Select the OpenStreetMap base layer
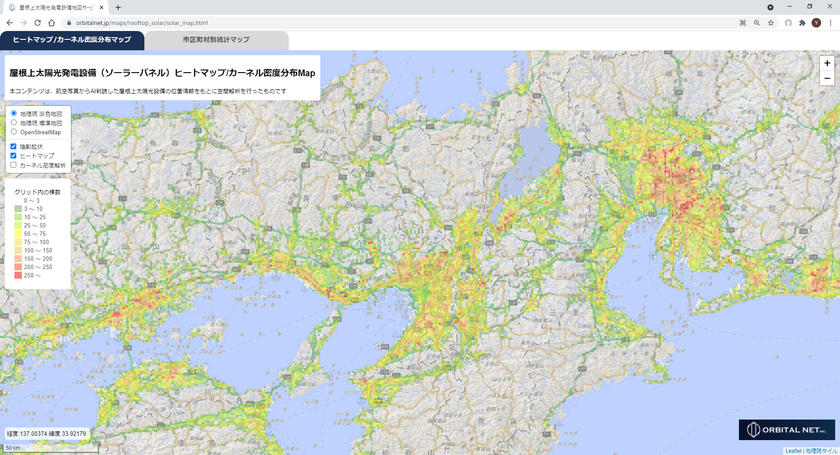Screen dimensions: 840x455 click(14, 131)
